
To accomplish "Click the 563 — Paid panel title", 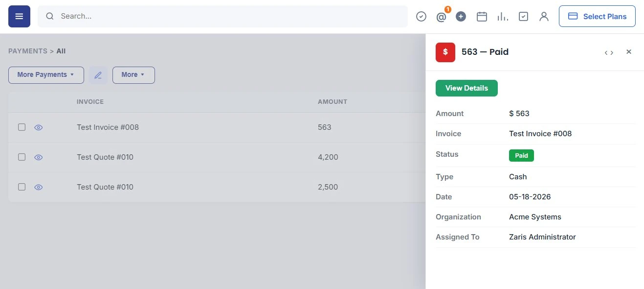I will 485,52.
